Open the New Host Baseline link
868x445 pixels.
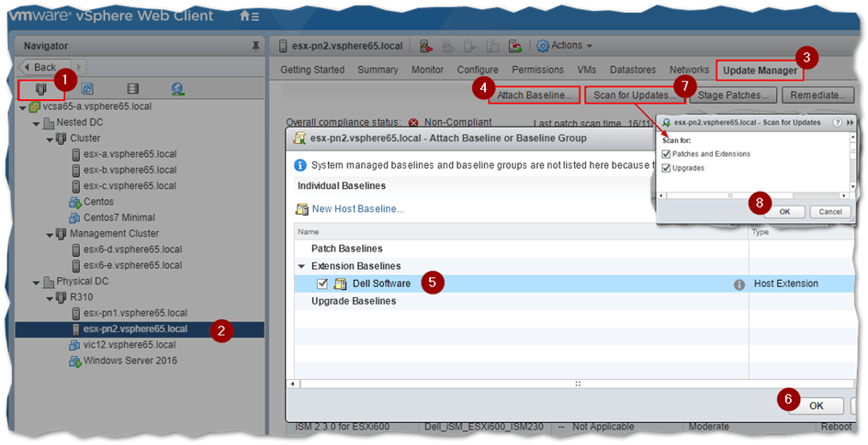point(357,209)
